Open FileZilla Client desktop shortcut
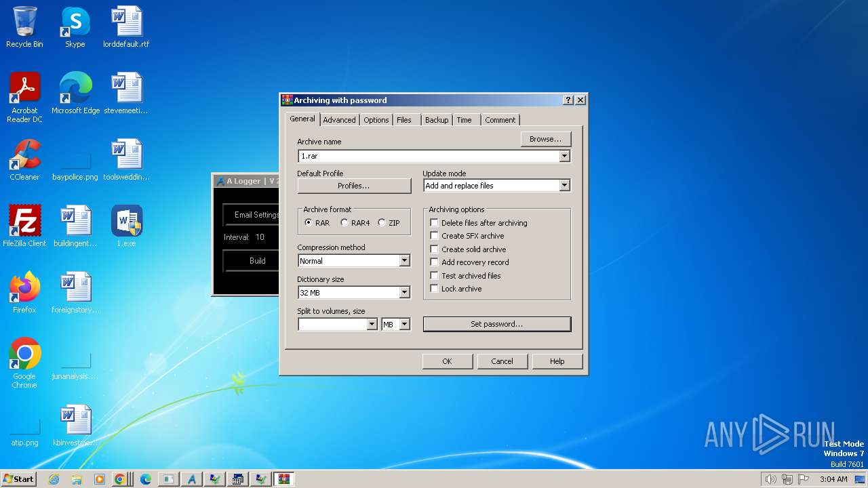This screenshot has width=868, height=488. click(24, 226)
